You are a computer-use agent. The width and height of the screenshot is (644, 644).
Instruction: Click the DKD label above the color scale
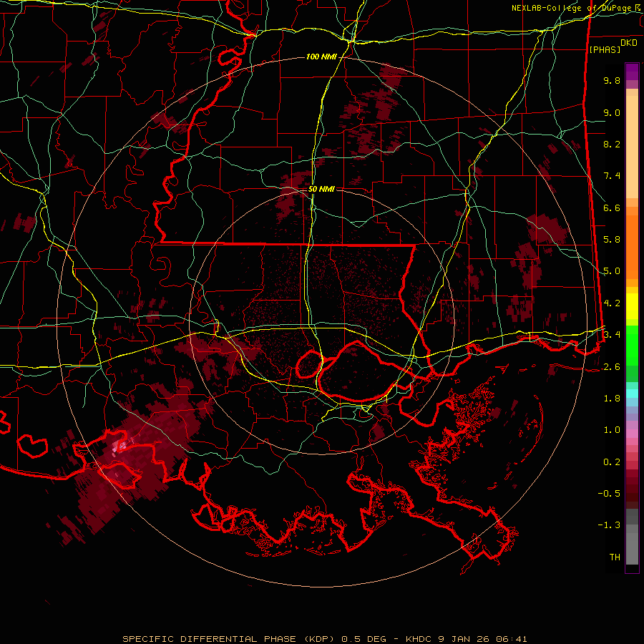(629, 43)
